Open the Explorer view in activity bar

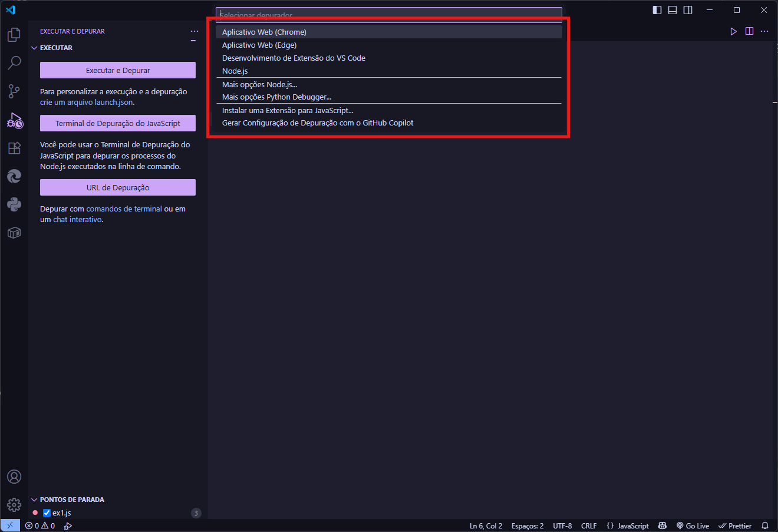point(14,35)
